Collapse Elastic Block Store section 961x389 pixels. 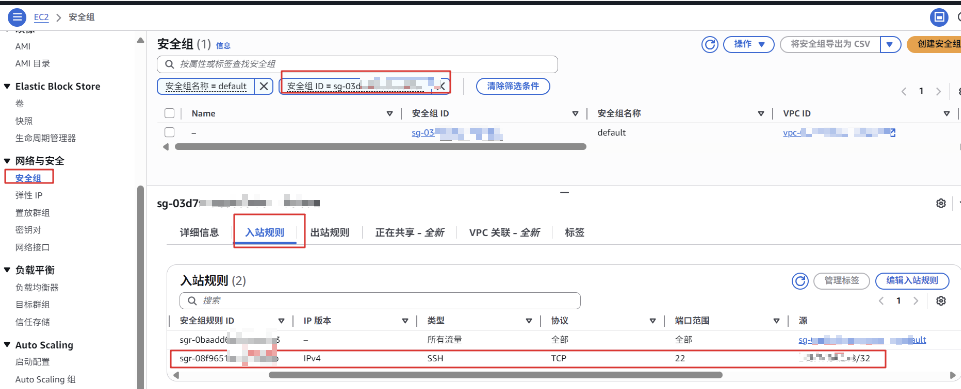tap(7, 86)
